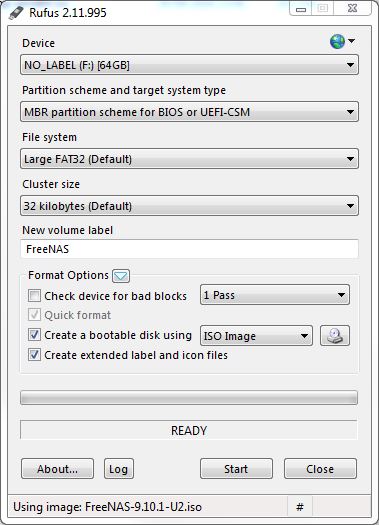Click the Start button

tap(236, 469)
